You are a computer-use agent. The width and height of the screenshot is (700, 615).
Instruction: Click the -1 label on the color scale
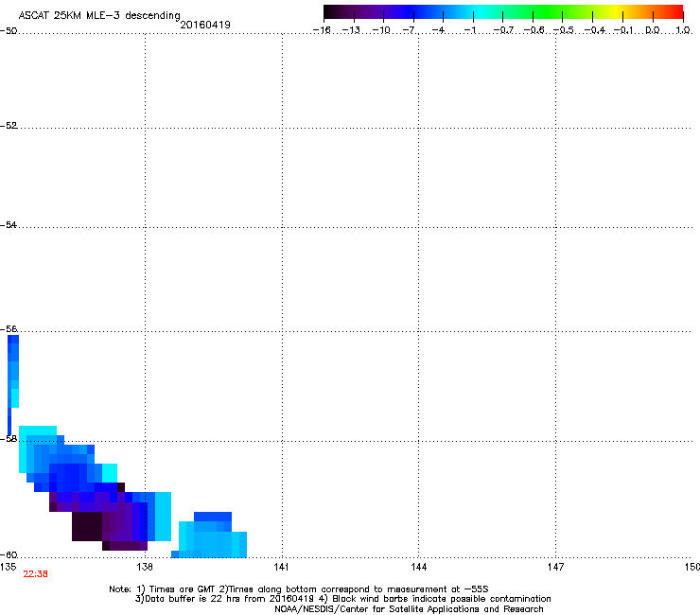click(469, 30)
